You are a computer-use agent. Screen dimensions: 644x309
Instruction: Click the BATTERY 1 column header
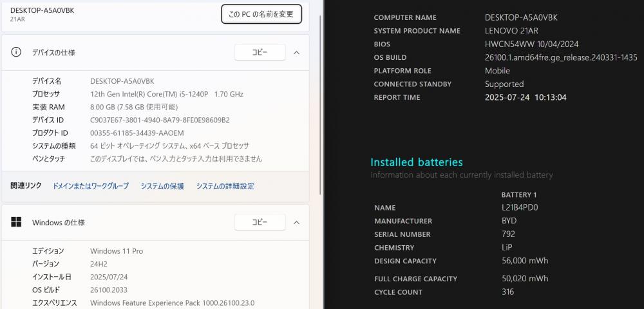(518, 194)
